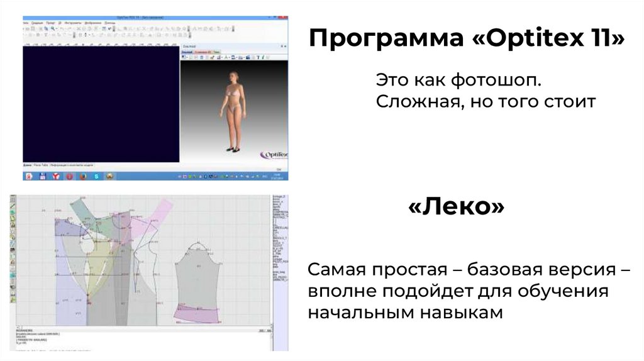Open the Pieces Table tab below the work area
The image size is (644, 361).
41,165
